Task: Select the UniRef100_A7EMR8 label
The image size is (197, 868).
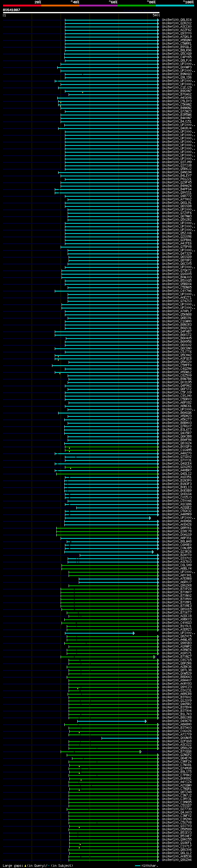Action: click(176, 579)
